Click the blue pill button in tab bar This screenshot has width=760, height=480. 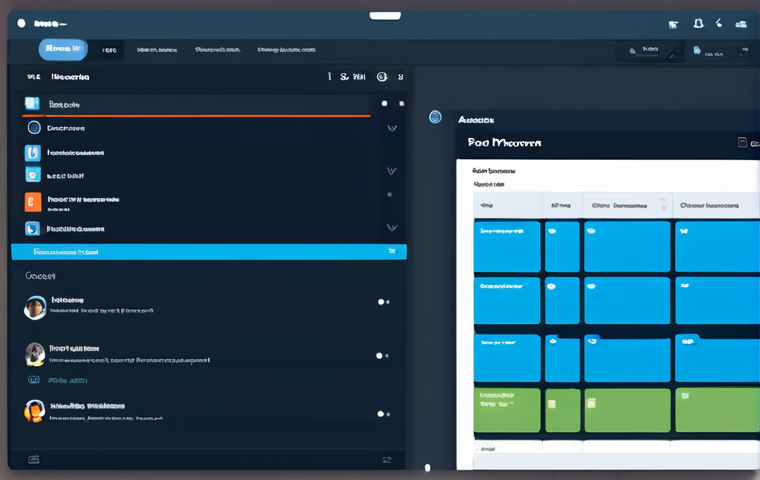(x=63, y=49)
